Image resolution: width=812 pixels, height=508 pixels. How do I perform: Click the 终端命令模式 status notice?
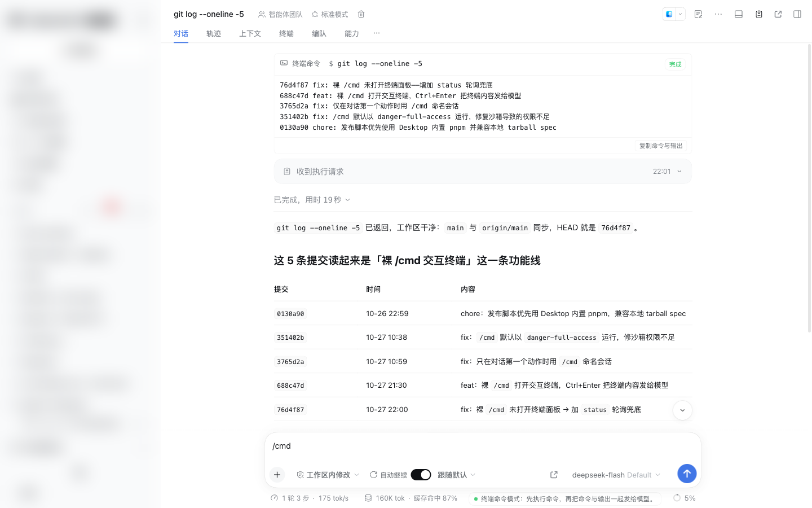click(565, 499)
